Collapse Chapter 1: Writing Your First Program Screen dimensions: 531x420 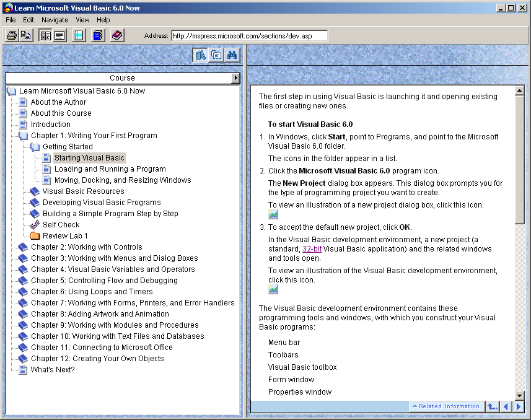pyautogui.click(x=24, y=136)
